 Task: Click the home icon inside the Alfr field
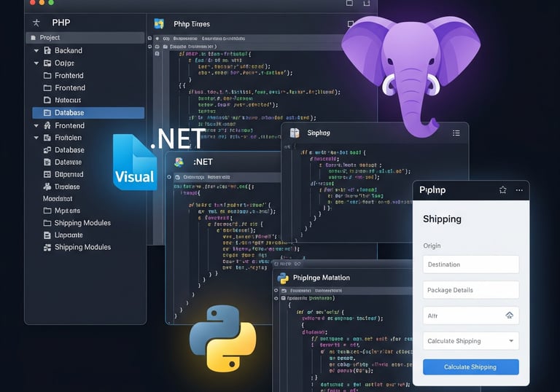coord(509,315)
